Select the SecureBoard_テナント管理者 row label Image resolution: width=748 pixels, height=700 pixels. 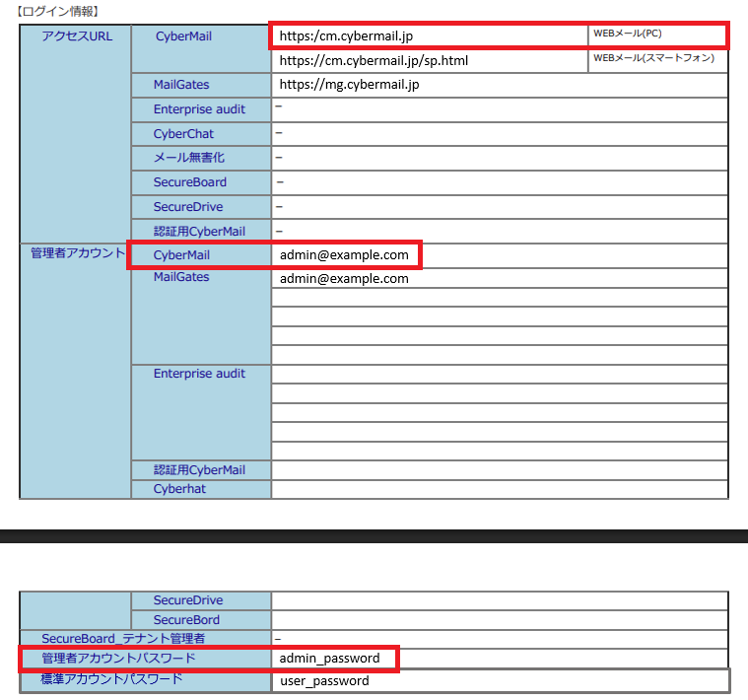point(123,639)
